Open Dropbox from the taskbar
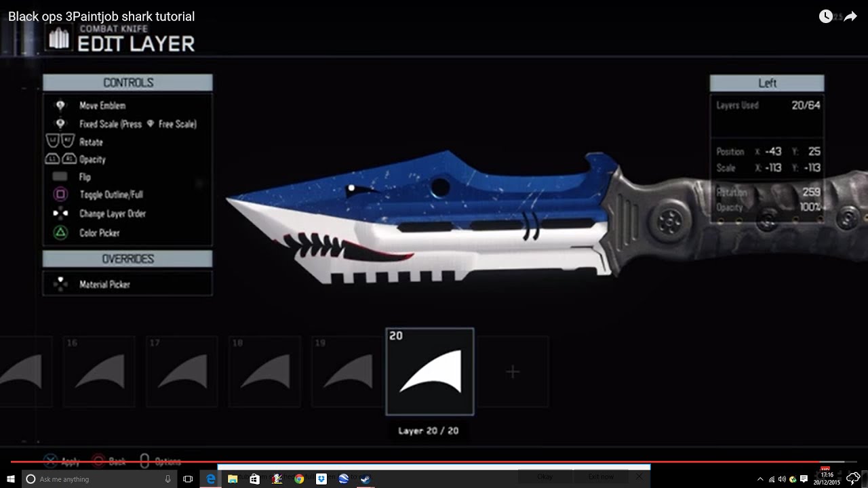This screenshot has height=488, width=868. 321,479
